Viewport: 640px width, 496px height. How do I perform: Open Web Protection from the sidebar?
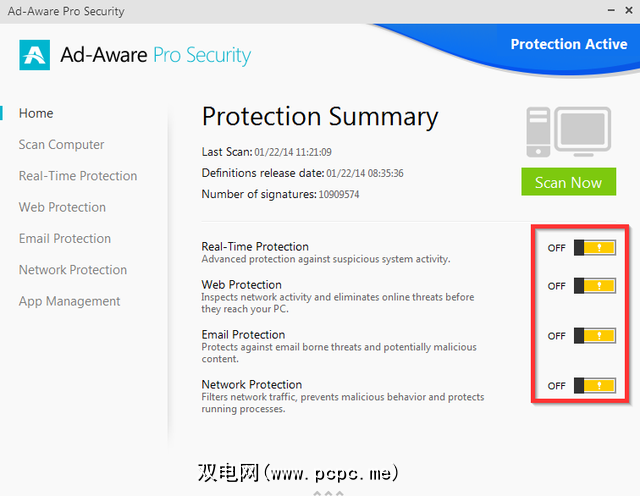(62, 207)
